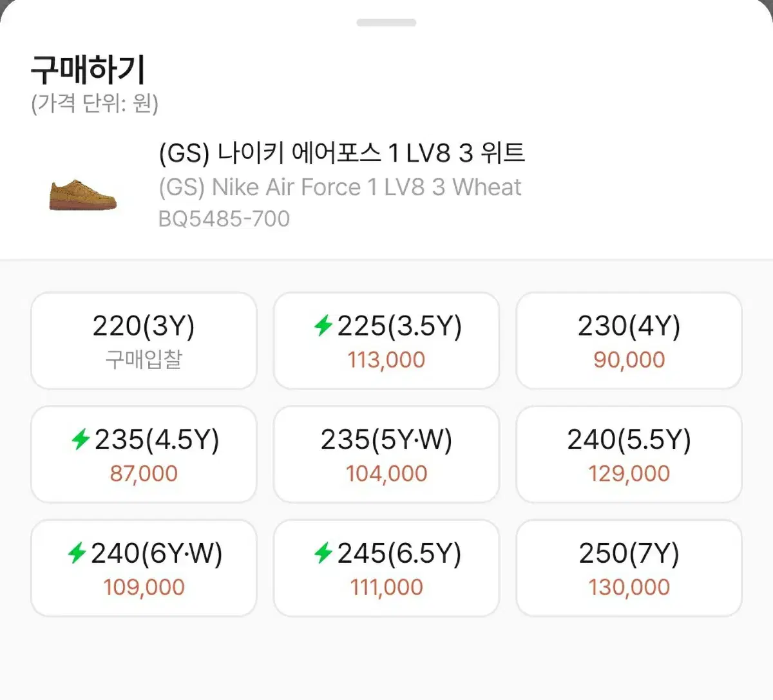Tap the lightning icon on 240(6Y·W)
This screenshot has width=773, height=700.
point(77,553)
